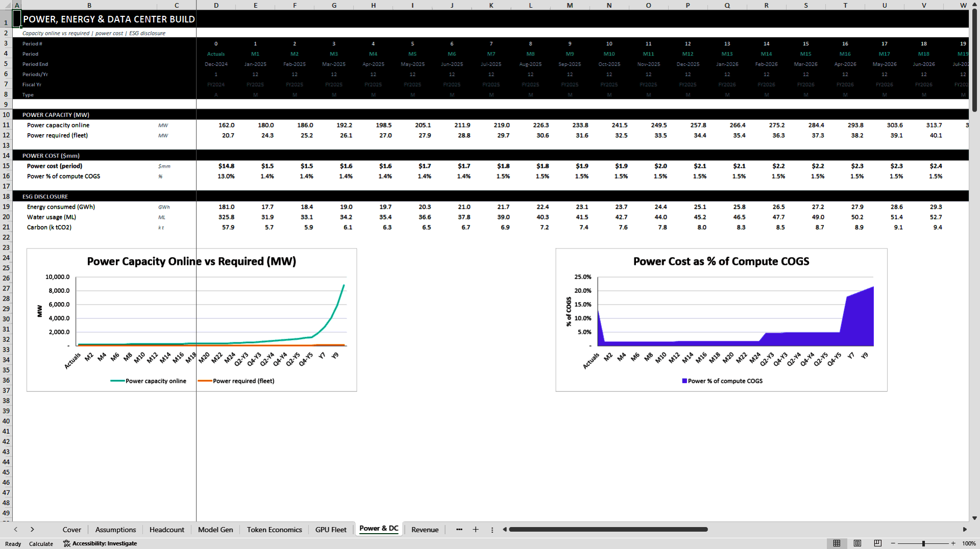Click the zoom in plus icon
Image resolution: width=980 pixels, height=549 pixels.
953,543
